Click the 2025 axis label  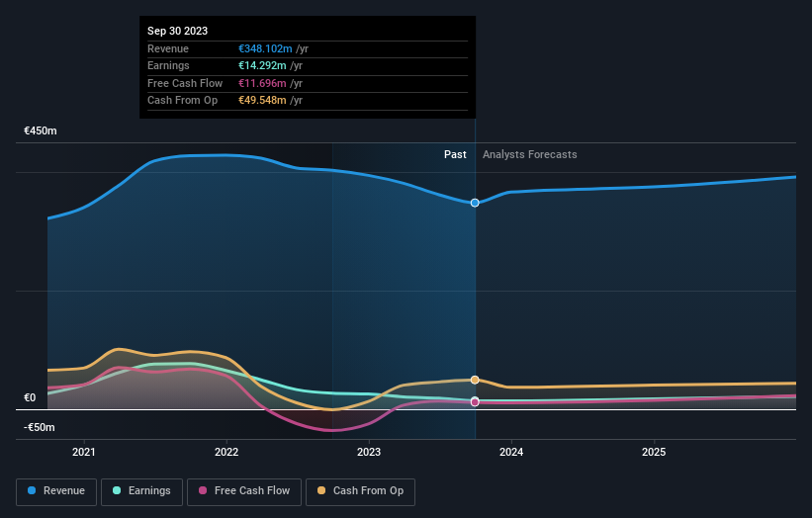click(x=654, y=452)
